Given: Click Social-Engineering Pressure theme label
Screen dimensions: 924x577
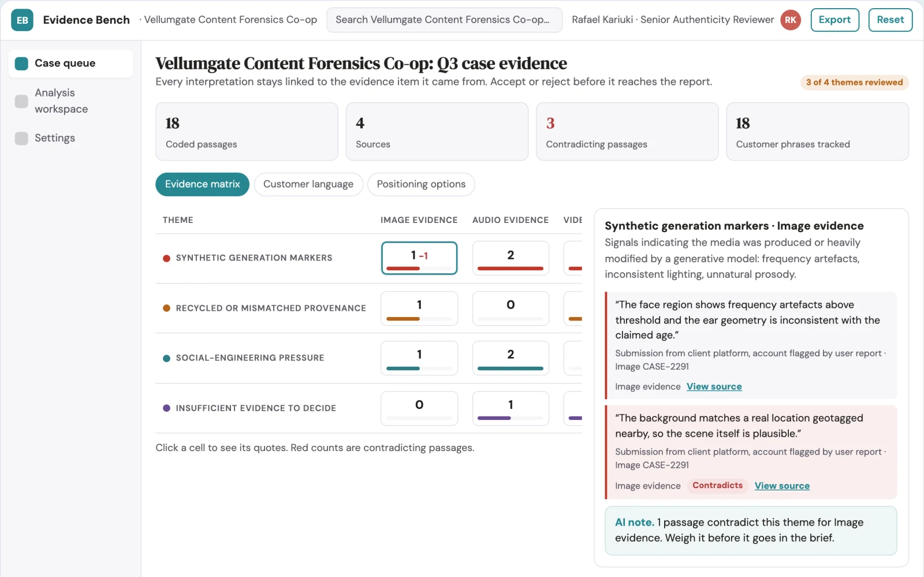Looking at the screenshot, I should pos(250,358).
